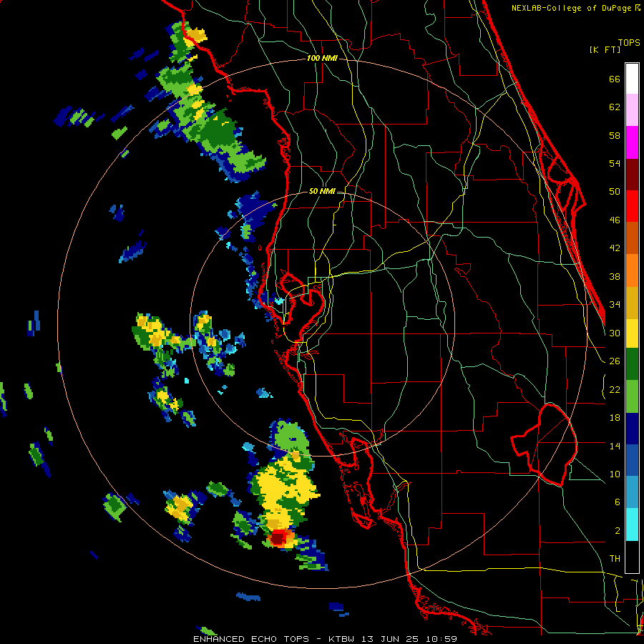Select the 34 value on the legend
Viewport: 644px width, 644px height.
pos(615,305)
